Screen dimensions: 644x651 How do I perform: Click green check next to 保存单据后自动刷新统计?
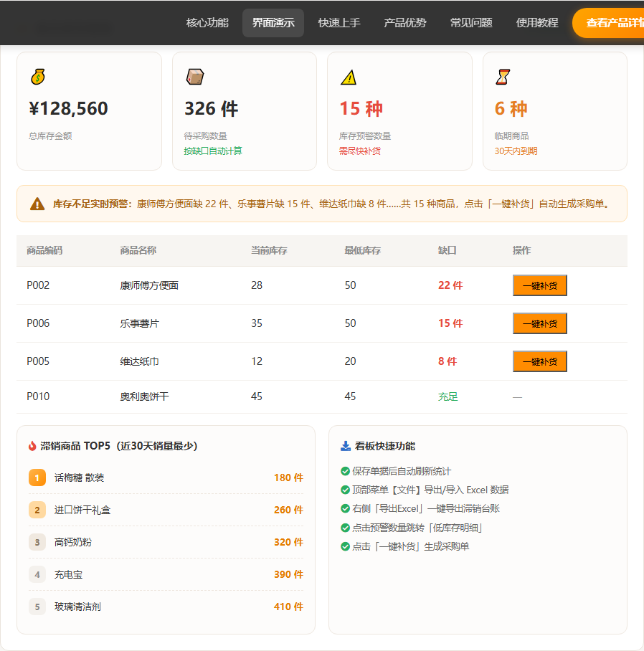pos(345,471)
